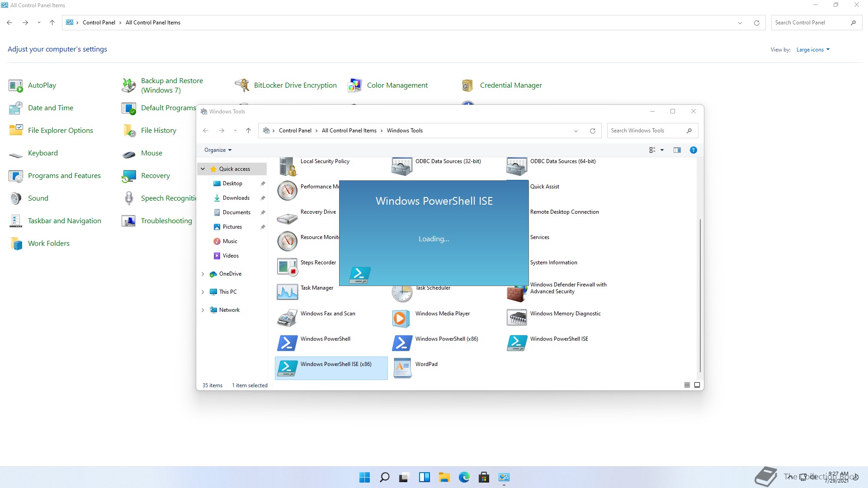
Task: Select the Windows PowerShell ISE (x86) icon
Action: pos(288,368)
